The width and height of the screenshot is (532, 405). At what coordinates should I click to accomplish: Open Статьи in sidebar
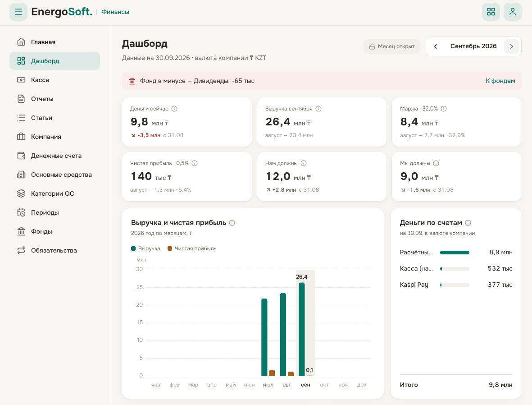coord(55,118)
